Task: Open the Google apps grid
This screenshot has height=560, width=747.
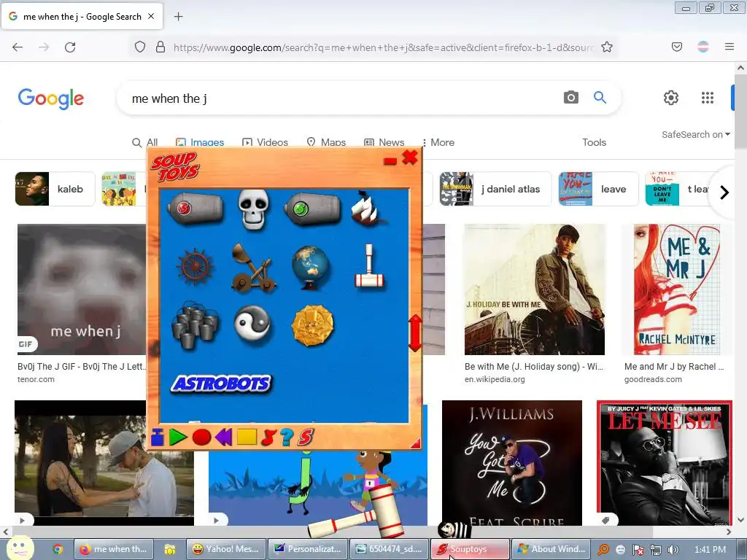Action: (x=708, y=98)
